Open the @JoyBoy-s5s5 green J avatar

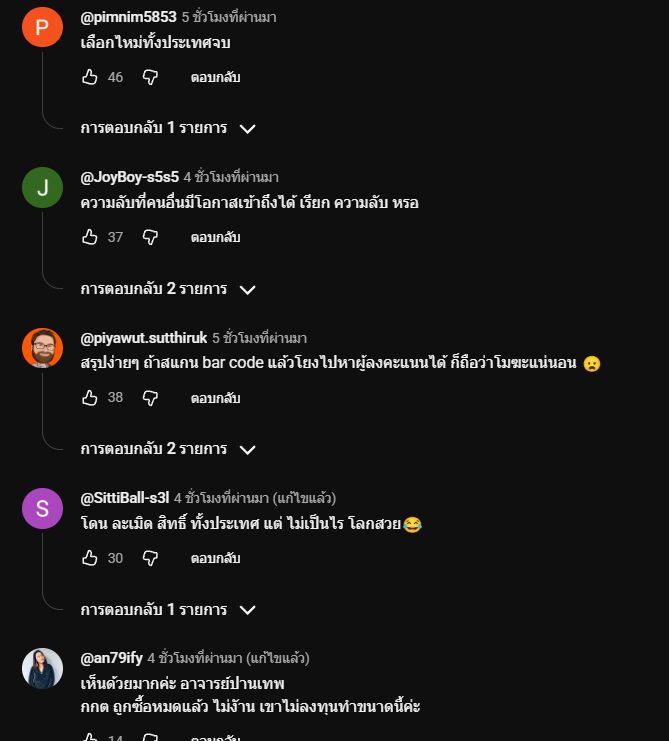pyautogui.click(x=42, y=188)
